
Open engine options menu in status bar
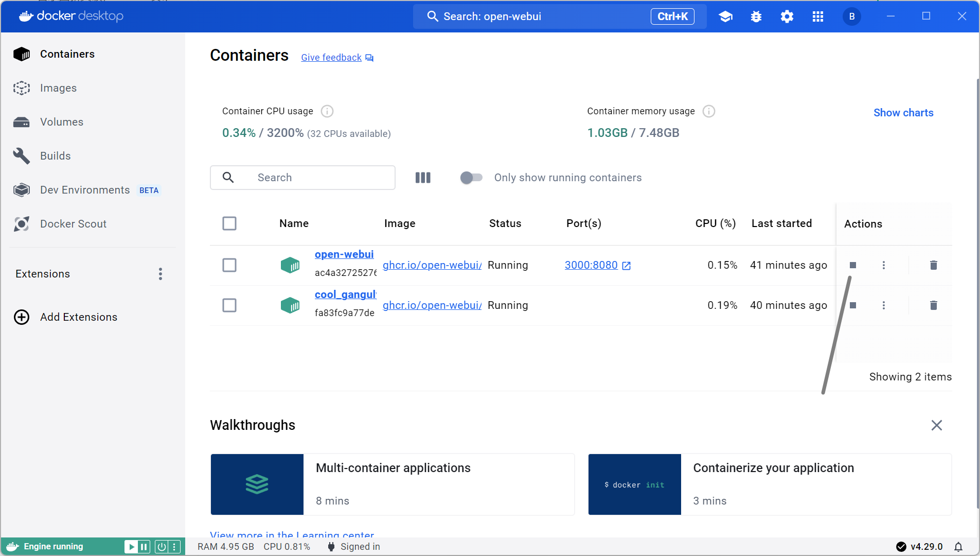(x=175, y=547)
